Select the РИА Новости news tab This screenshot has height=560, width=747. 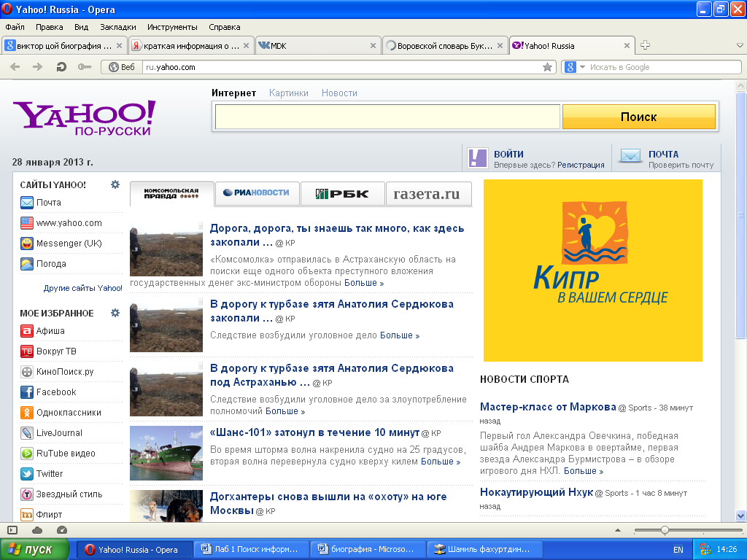(x=258, y=193)
